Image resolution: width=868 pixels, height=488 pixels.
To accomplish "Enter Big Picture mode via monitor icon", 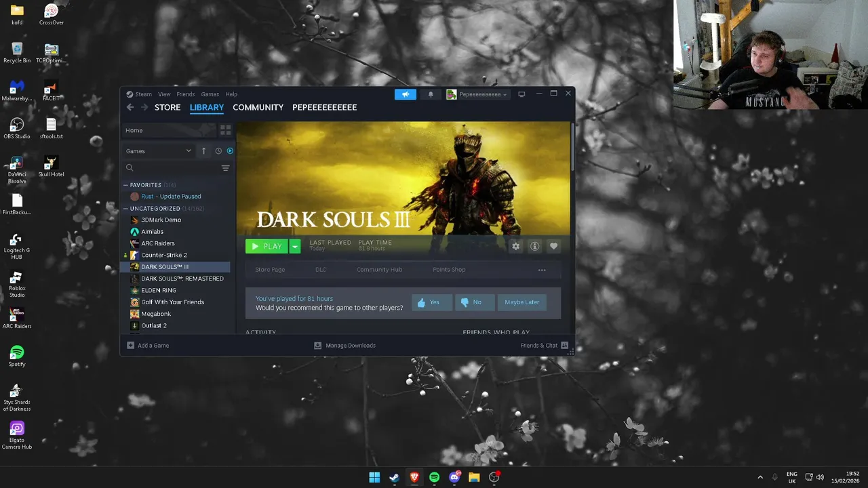I will (x=521, y=94).
